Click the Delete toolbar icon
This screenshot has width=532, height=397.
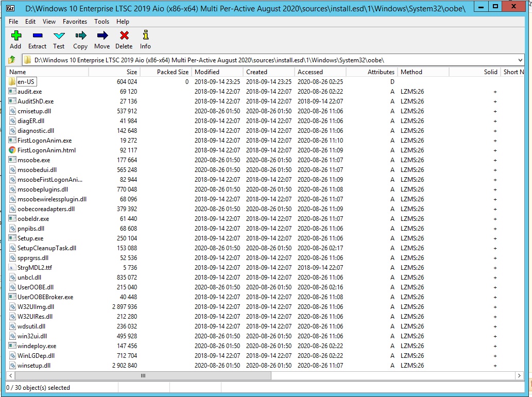124,36
